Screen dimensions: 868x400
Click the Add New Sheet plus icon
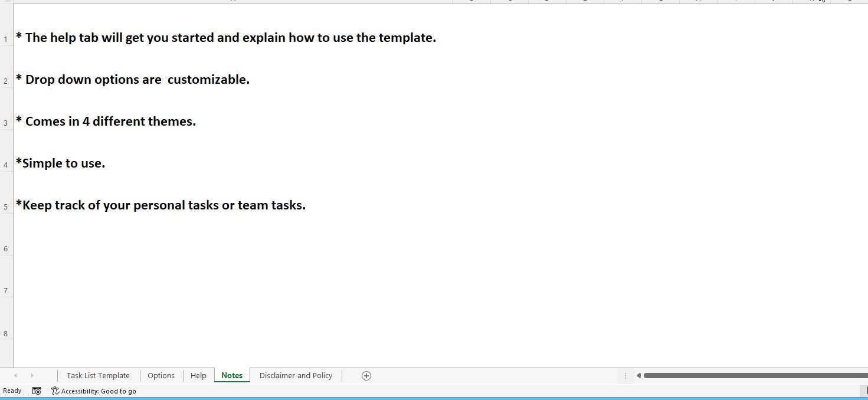pyautogui.click(x=366, y=375)
